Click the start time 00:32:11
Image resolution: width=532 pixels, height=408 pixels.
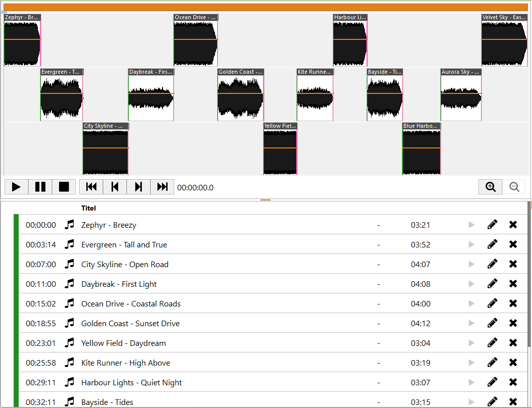41,402
